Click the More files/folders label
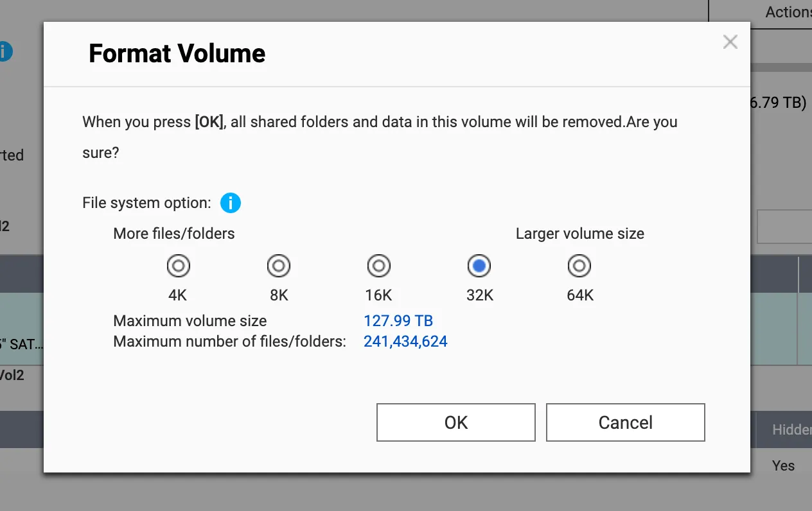Viewport: 812px width, 511px height. [174, 234]
